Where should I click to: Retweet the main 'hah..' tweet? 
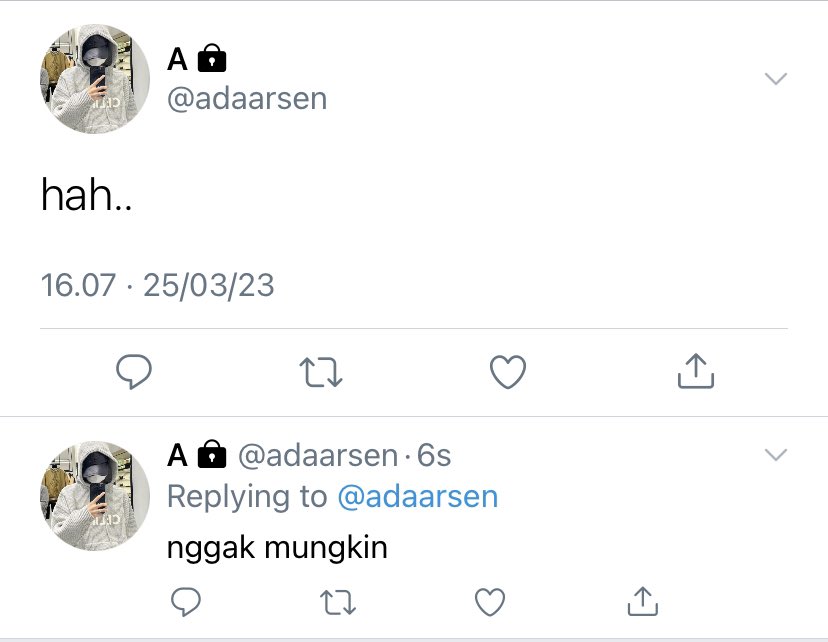pyautogui.click(x=321, y=372)
